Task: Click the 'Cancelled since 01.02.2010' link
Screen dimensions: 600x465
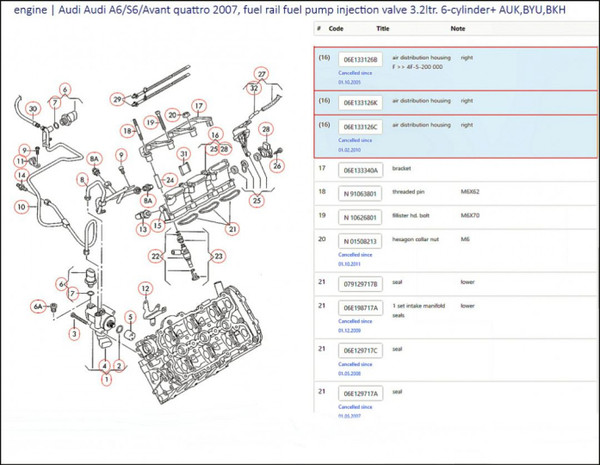Action: click(358, 148)
